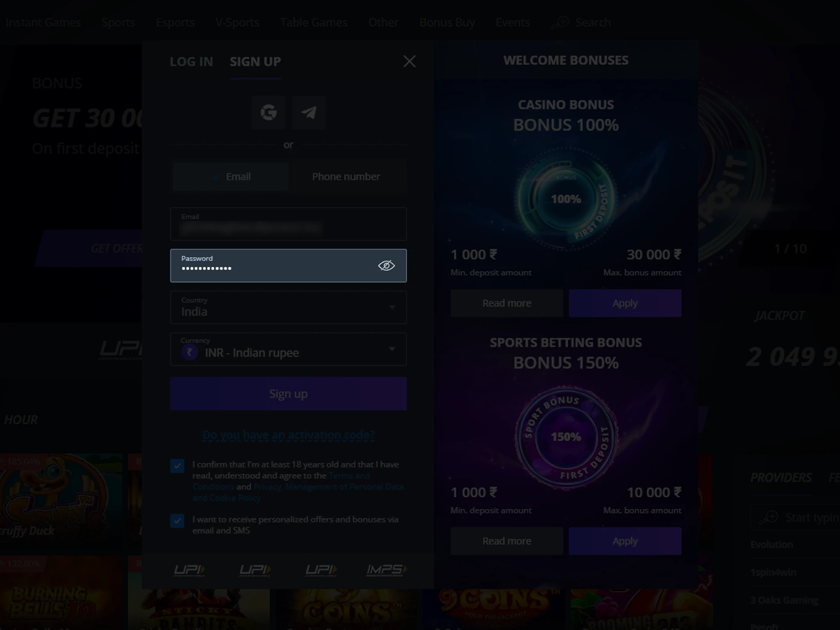Toggle age confirmation checkbox

[x=177, y=466]
